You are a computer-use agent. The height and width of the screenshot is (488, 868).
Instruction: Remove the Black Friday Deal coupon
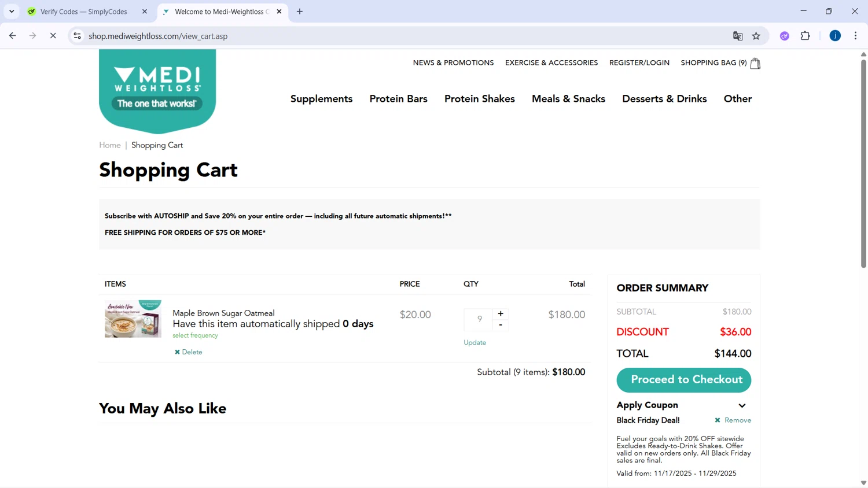733,420
